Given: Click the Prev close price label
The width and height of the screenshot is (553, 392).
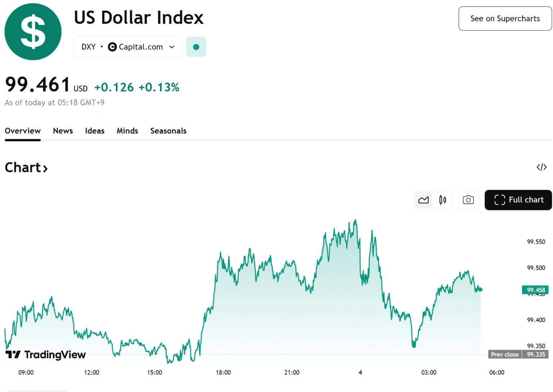Looking at the screenshot, I should [x=505, y=355].
